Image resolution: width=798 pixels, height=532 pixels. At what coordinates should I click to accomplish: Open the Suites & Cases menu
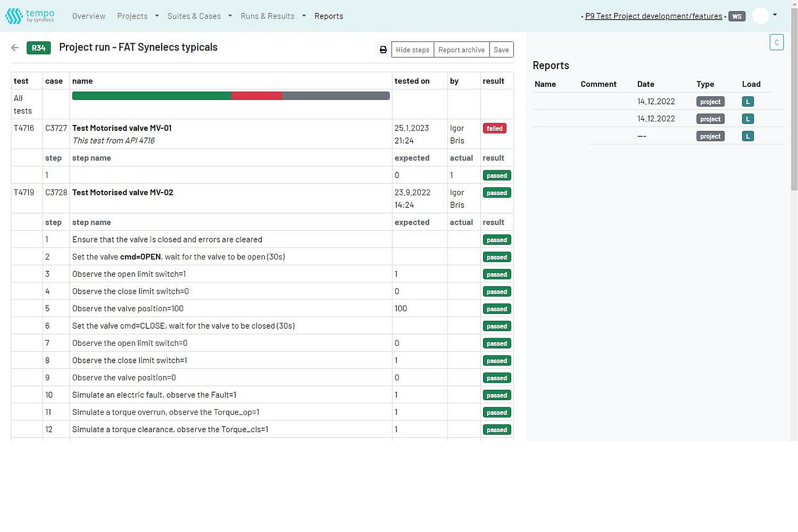[194, 16]
